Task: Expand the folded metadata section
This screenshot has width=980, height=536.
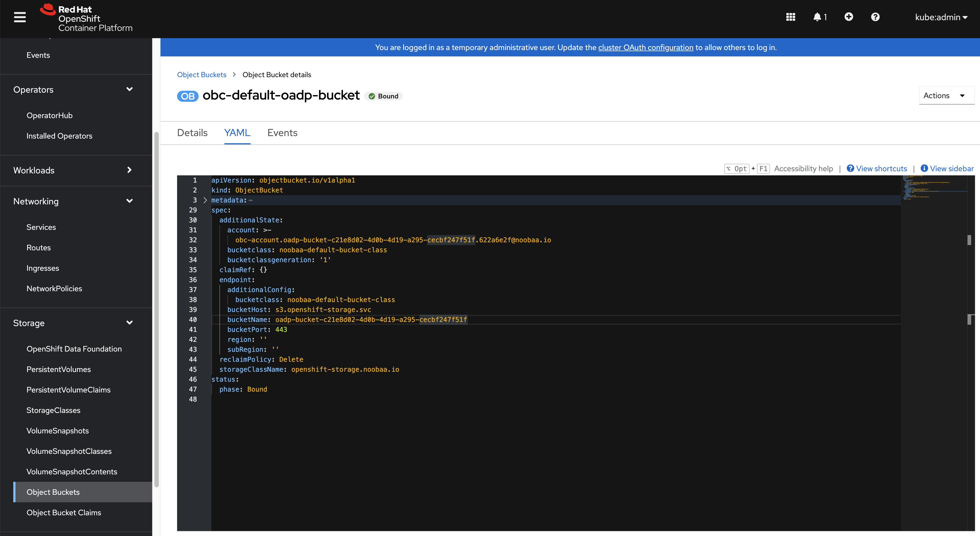Action: 205,200
